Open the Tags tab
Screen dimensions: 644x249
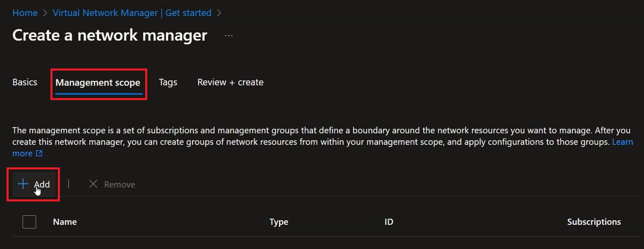pyautogui.click(x=168, y=82)
